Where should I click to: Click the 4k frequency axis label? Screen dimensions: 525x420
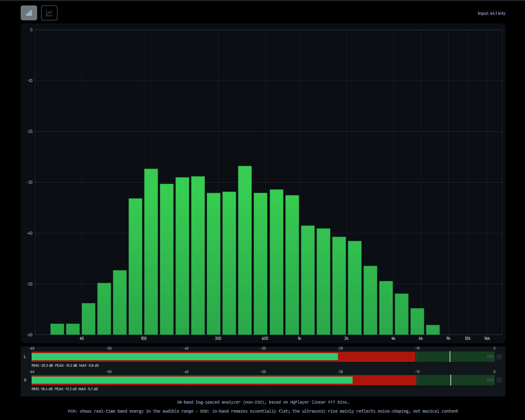pos(393,338)
